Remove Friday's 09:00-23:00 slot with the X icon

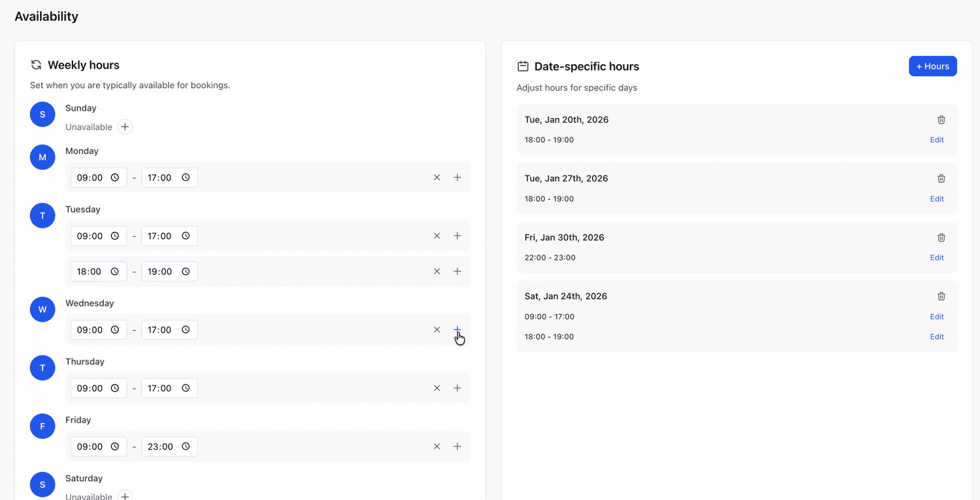point(436,446)
